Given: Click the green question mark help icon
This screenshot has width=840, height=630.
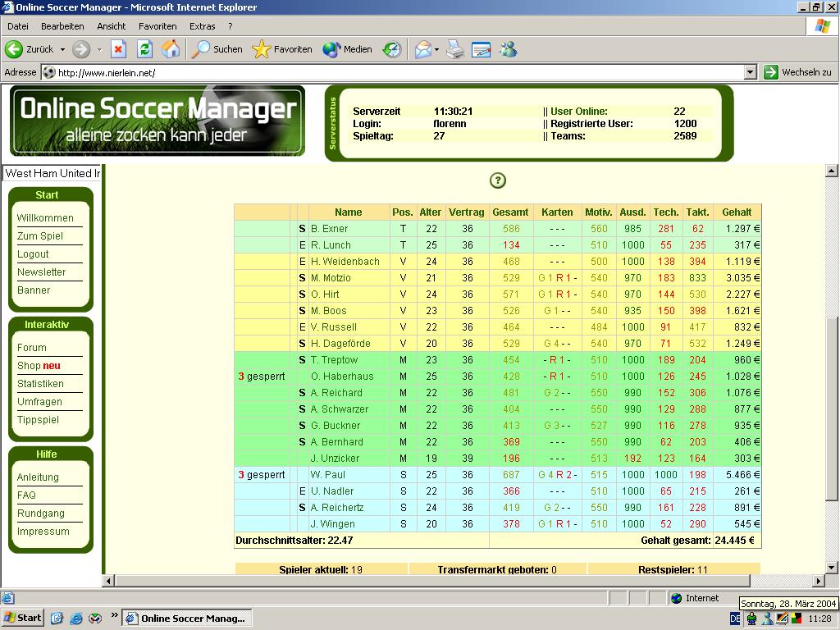Looking at the screenshot, I should tap(498, 180).
